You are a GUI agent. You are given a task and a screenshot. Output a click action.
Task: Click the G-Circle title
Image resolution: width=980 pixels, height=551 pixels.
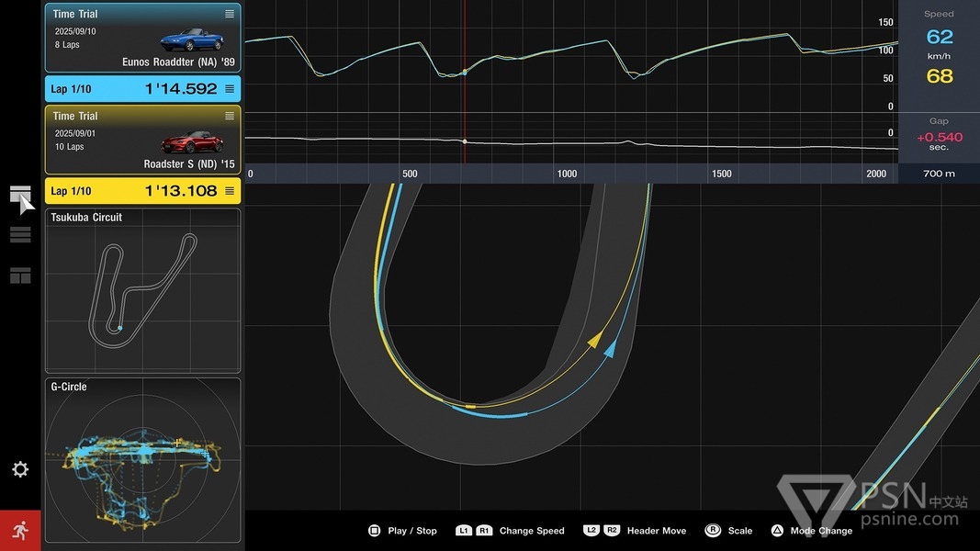69,387
